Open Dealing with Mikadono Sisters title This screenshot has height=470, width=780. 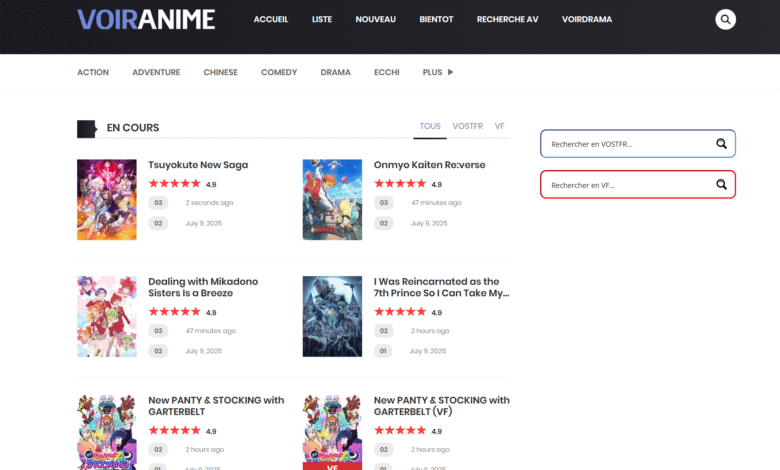point(203,287)
